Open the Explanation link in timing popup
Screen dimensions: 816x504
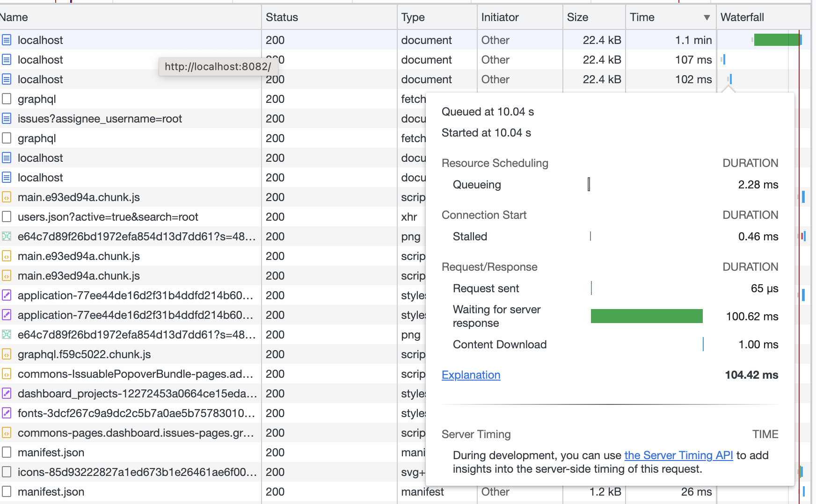click(x=471, y=375)
